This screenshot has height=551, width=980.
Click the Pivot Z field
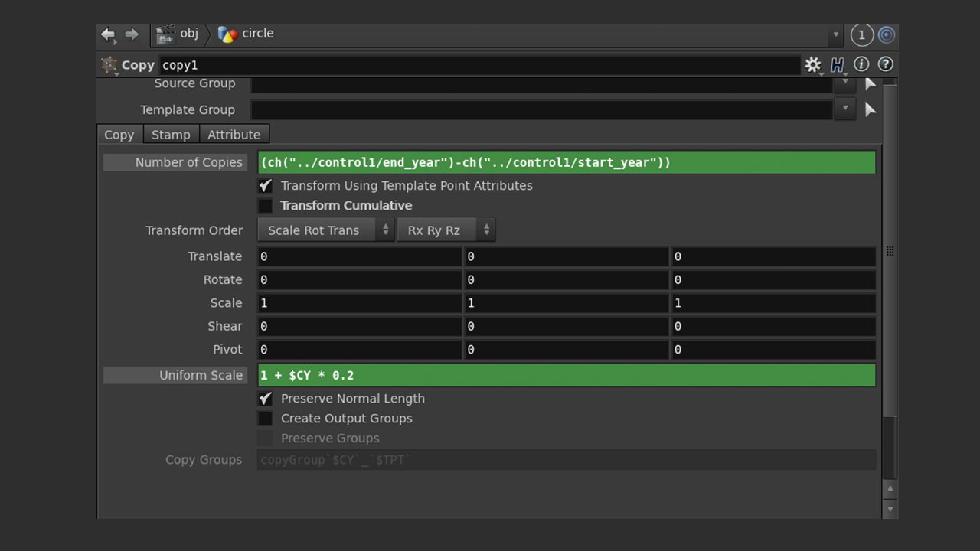[x=773, y=350]
